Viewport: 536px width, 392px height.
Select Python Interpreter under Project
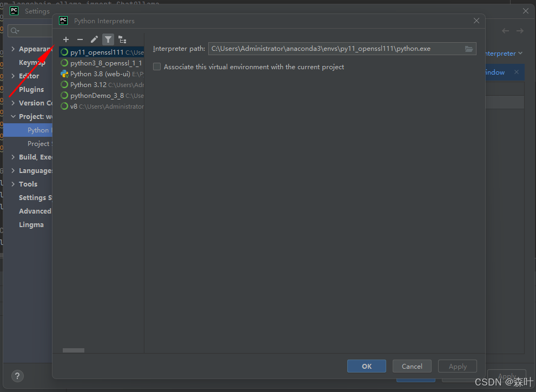coord(28,130)
